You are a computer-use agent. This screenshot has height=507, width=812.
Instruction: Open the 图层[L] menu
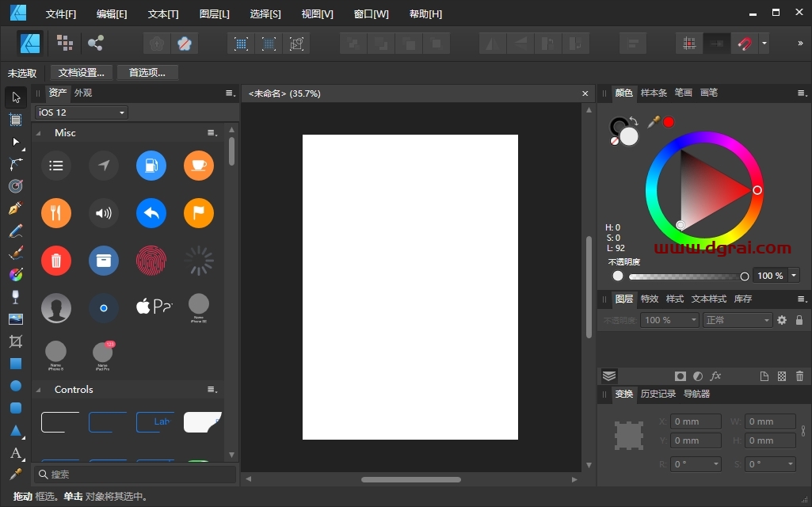pyautogui.click(x=215, y=14)
